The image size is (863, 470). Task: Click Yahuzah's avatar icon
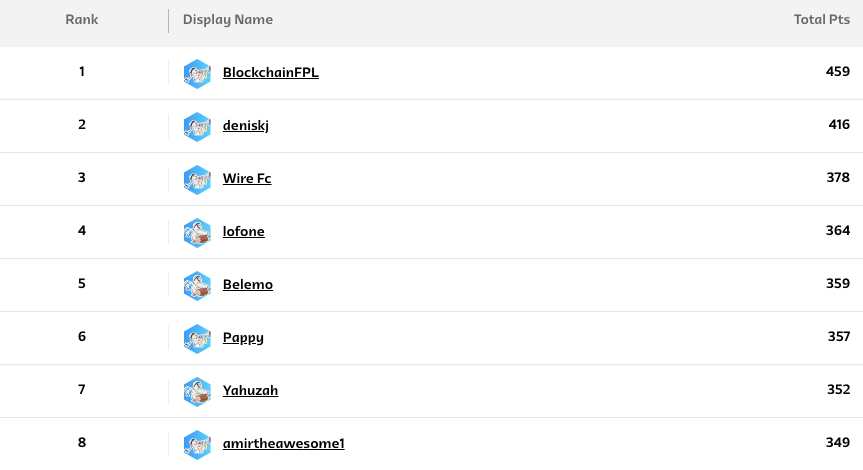tap(197, 391)
